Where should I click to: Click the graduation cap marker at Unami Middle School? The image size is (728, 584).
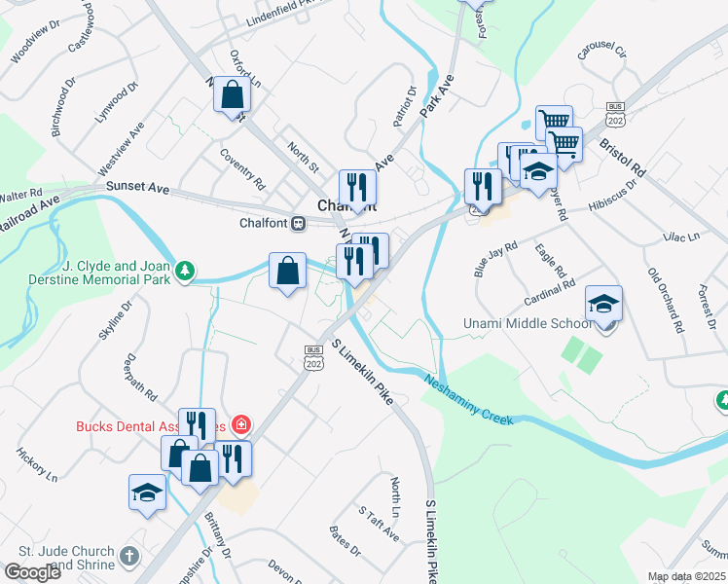[x=603, y=308]
